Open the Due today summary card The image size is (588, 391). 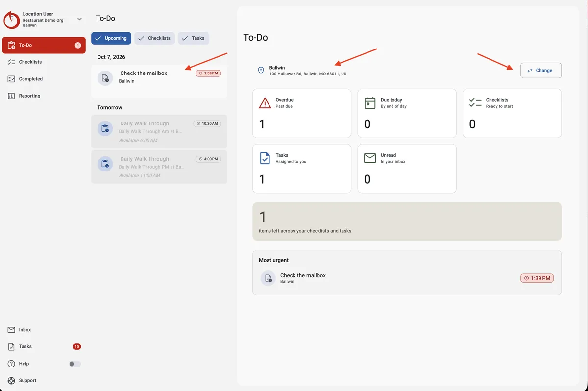(x=407, y=113)
